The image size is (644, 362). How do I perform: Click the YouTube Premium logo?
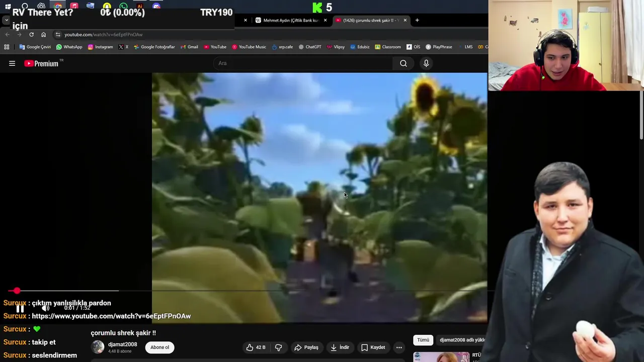click(42, 63)
